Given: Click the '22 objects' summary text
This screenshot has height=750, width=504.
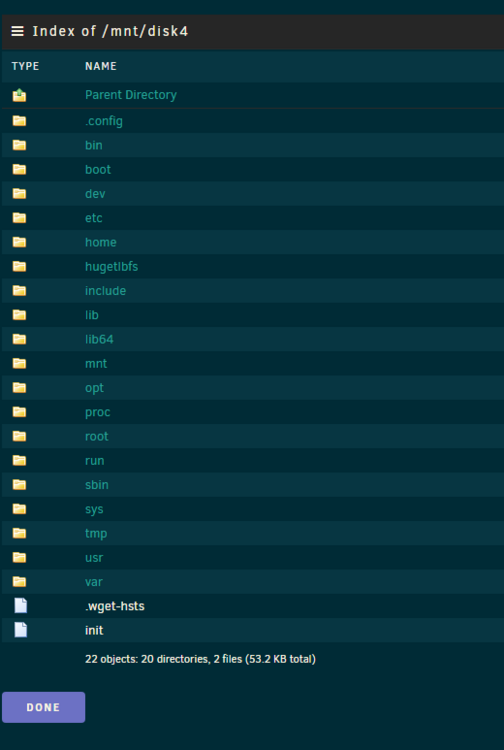Looking at the screenshot, I should (200, 659).
